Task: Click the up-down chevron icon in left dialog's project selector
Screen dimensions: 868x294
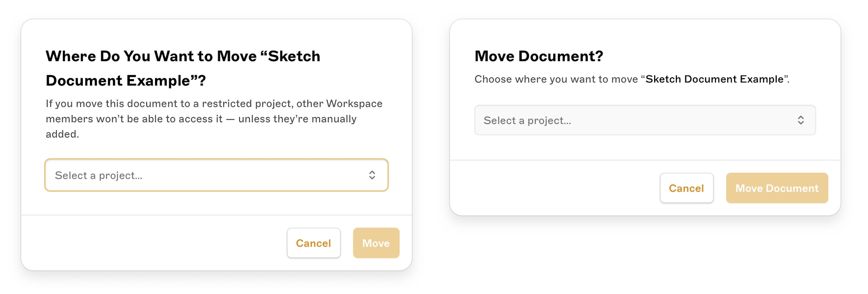Action: click(372, 175)
